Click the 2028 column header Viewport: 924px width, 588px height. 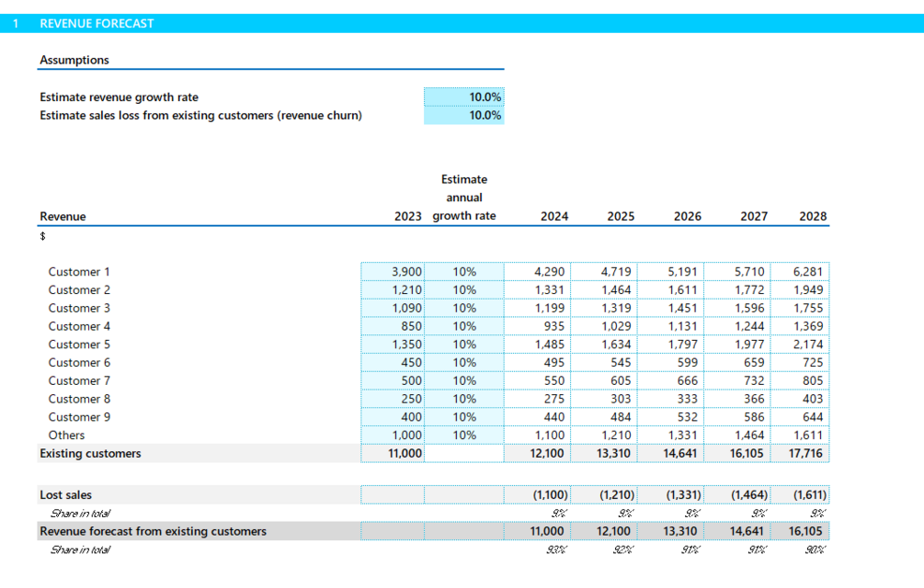(x=814, y=217)
